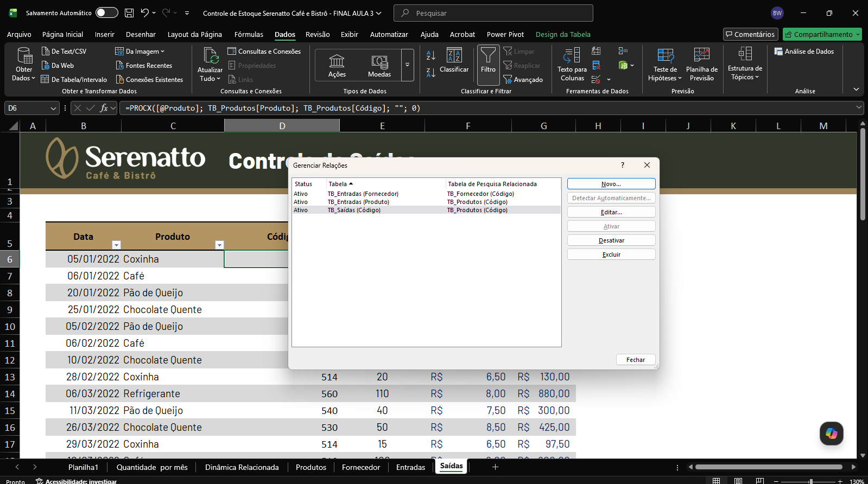868x484 pixels.
Task: Open the Produto column filter dropdown
Action: pyautogui.click(x=219, y=245)
